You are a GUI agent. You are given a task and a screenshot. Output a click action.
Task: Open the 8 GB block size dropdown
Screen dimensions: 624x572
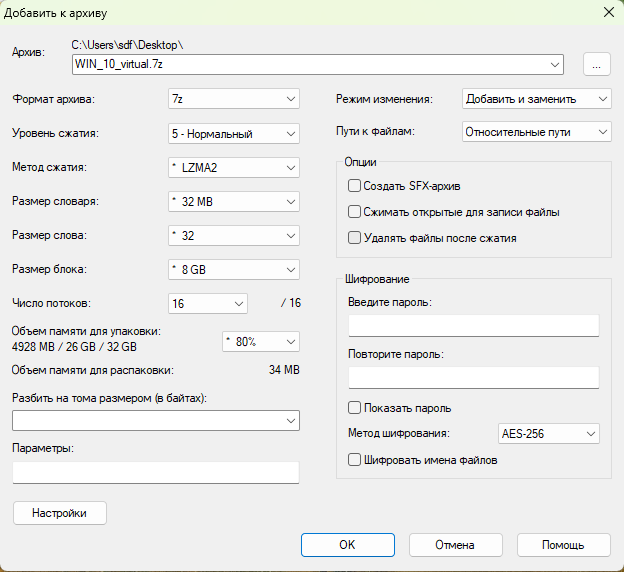235,270
